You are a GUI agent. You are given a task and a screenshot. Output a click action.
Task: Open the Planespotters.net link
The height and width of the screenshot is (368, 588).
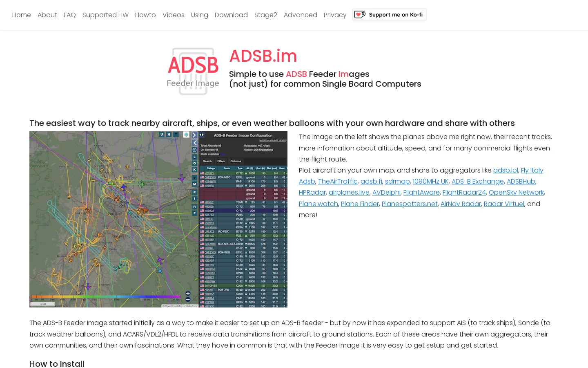410,204
